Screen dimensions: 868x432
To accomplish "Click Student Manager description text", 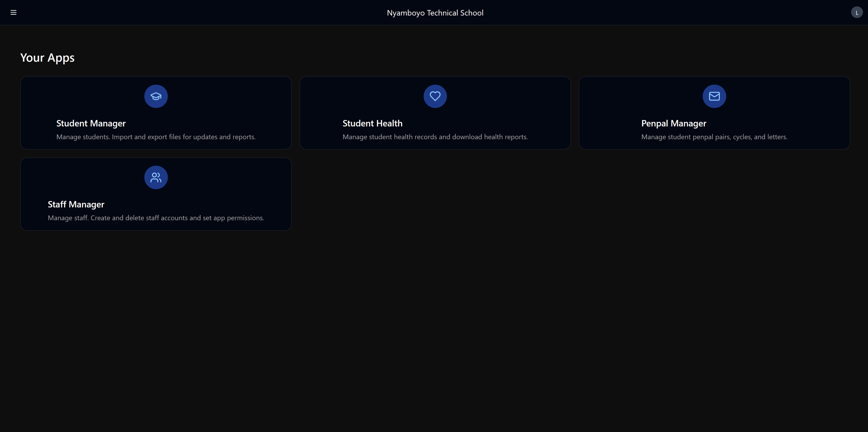I will [x=156, y=137].
